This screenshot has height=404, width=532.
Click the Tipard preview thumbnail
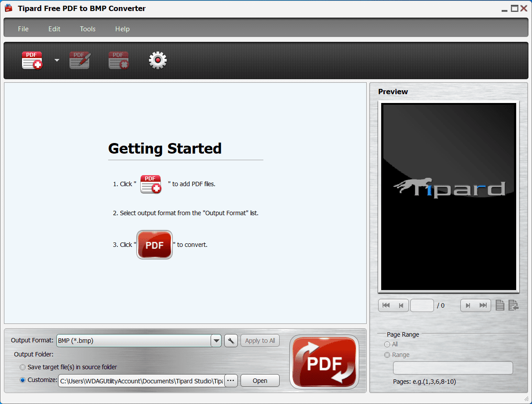click(x=448, y=196)
